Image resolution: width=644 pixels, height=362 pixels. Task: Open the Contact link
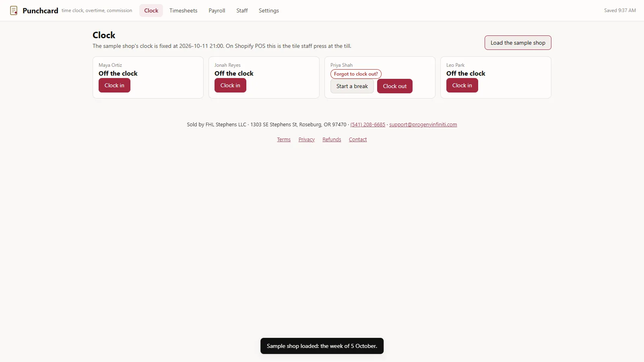358,140
